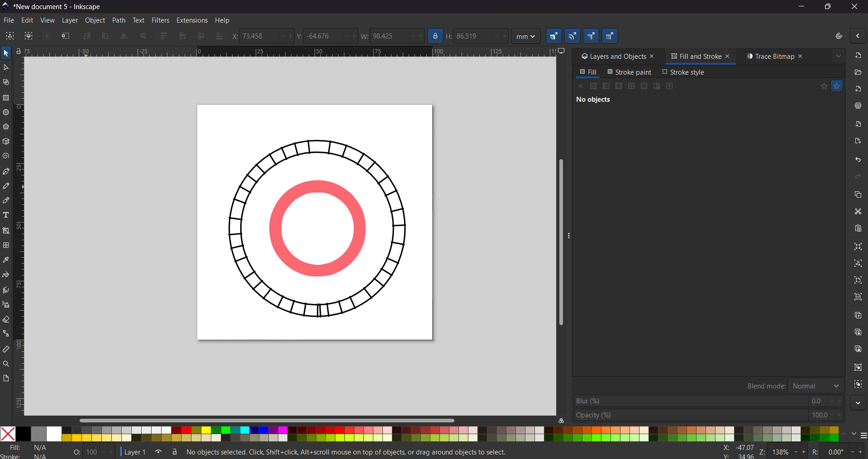
Task: Click the no-paint X swatch
Action: coord(8,434)
